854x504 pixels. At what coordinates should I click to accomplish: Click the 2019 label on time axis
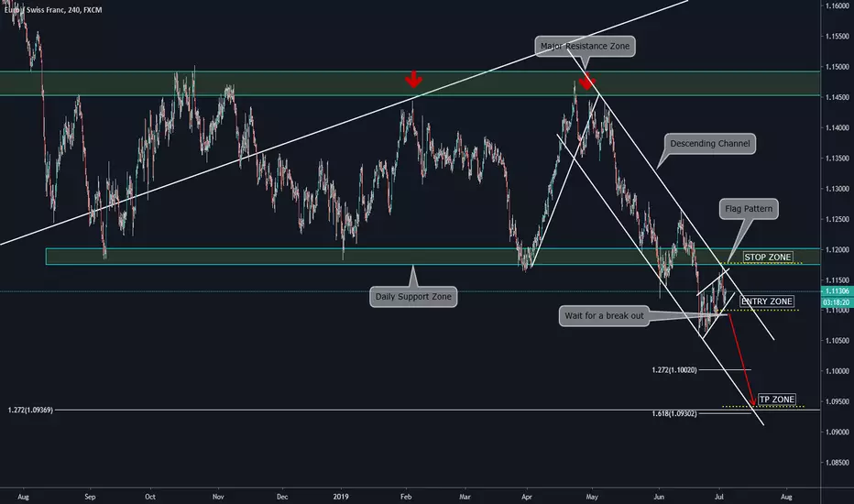coord(341,497)
